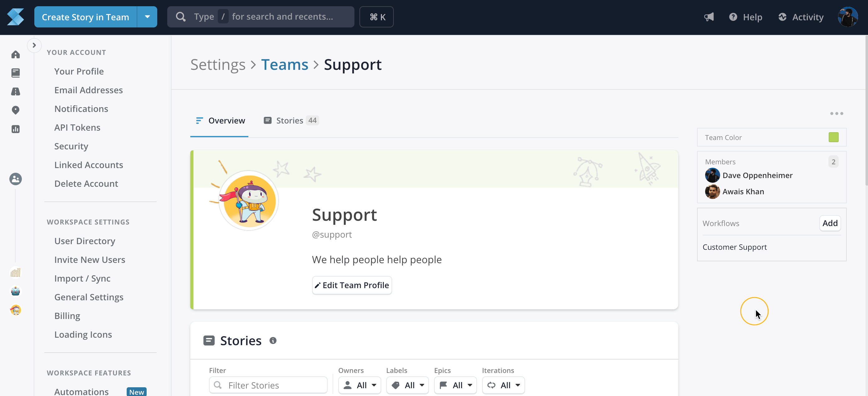This screenshot has width=868, height=396.
Task: Open the Labels filter dropdown
Action: click(x=407, y=385)
